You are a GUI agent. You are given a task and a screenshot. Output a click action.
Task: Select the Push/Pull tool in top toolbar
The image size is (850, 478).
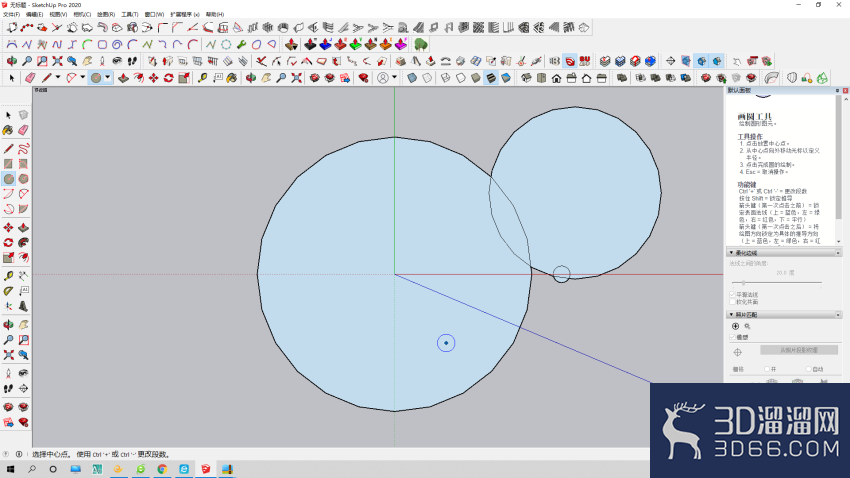click(124, 78)
